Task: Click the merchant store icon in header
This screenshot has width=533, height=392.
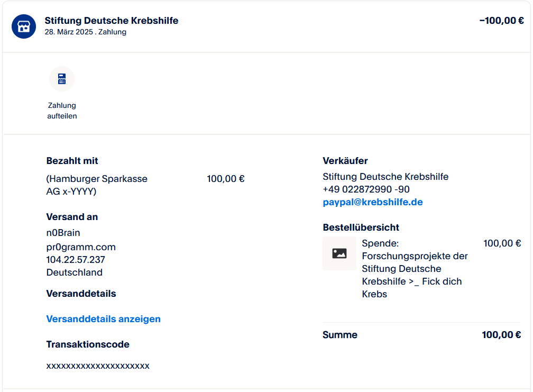Action: click(x=24, y=26)
